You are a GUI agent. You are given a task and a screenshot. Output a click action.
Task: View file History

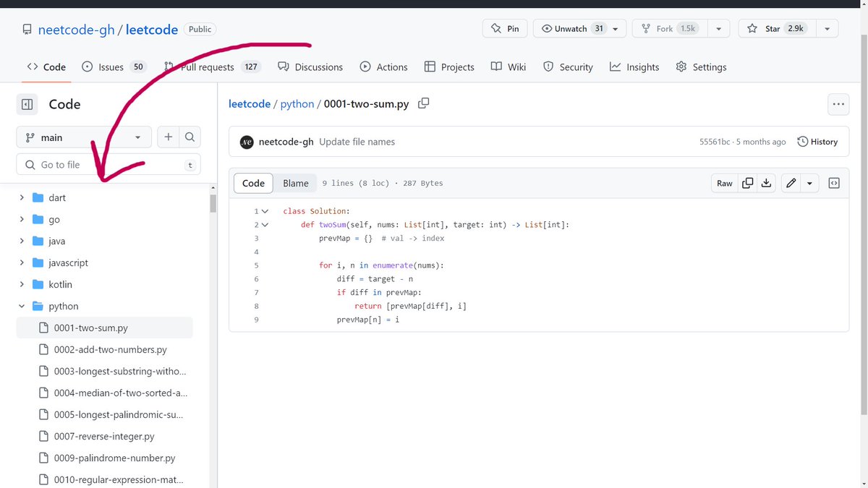point(817,142)
